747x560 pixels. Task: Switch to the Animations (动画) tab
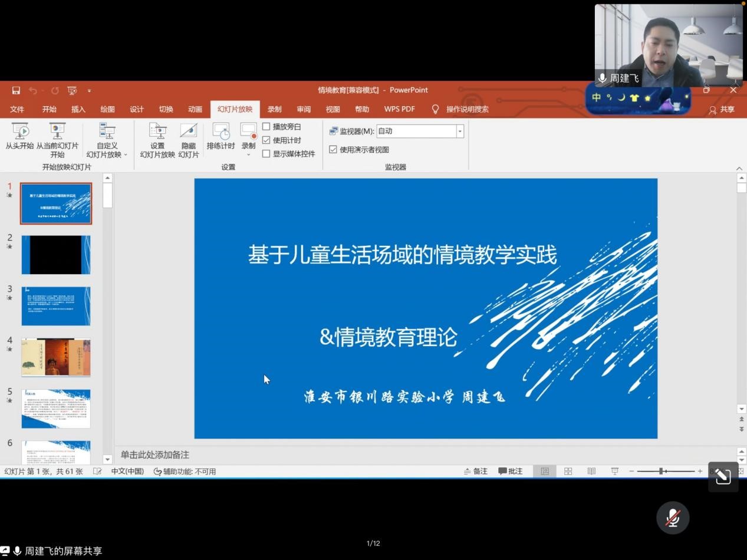coord(195,109)
